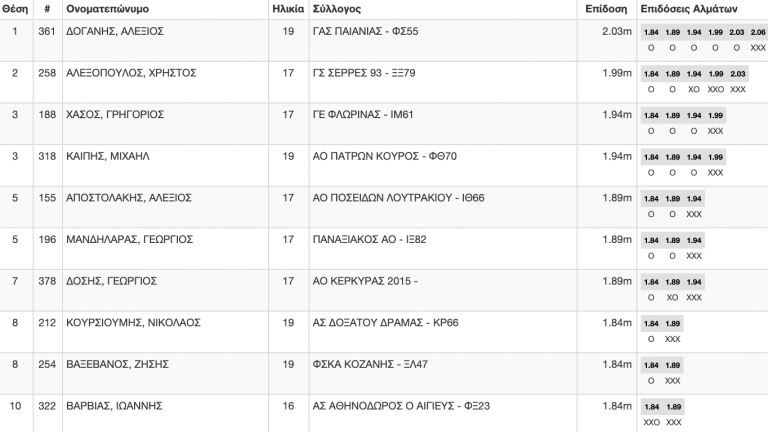Select athlete ΚΑΙΠΗΣ, ΜΙΧΑΗΛ
The height and width of the screenshot is (432, 768).
tap(108, 156)
